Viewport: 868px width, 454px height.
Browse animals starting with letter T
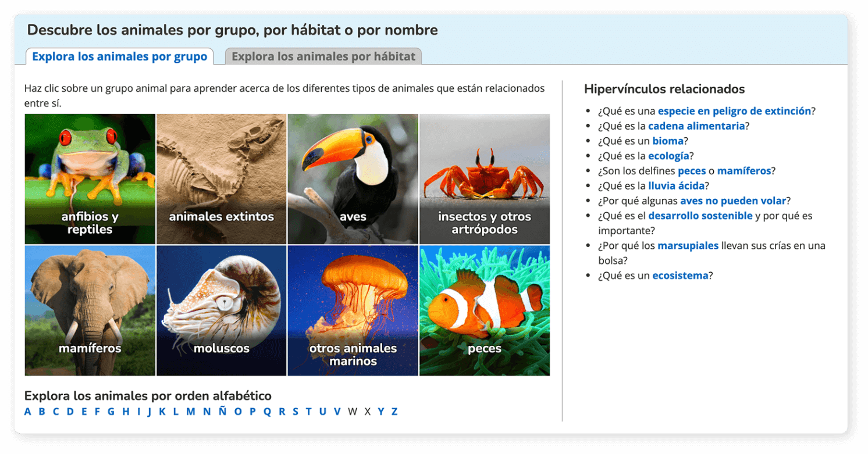(308, 412)
